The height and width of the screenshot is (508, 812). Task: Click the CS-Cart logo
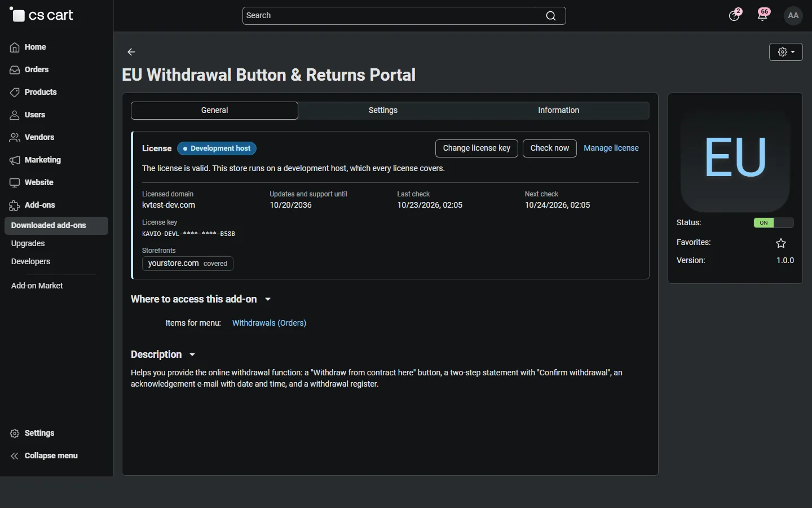click(42, 15)
